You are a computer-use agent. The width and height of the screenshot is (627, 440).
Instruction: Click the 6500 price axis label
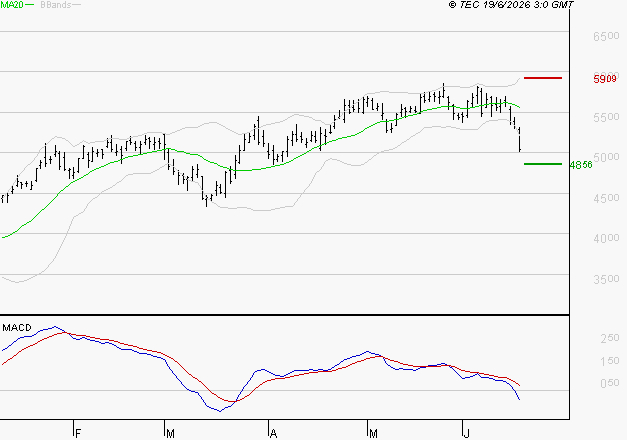pyautogui.click(x=606, y=36)
